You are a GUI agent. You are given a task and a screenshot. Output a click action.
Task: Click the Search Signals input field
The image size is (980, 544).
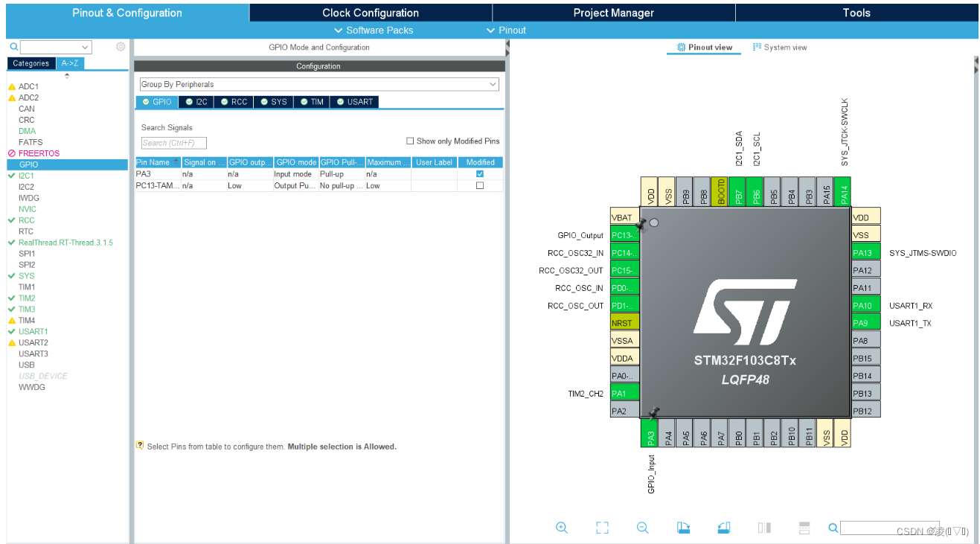coord(173,143)
